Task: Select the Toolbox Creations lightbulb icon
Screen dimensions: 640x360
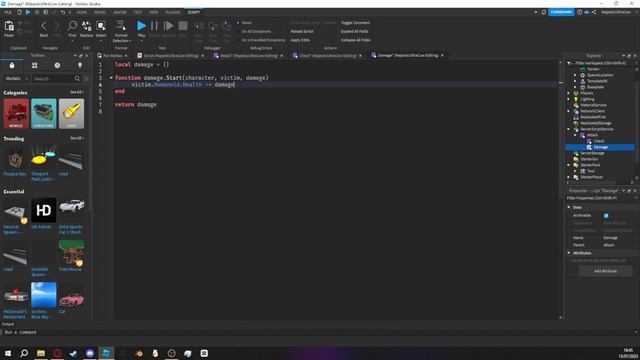Action: (x=80, y=65)
